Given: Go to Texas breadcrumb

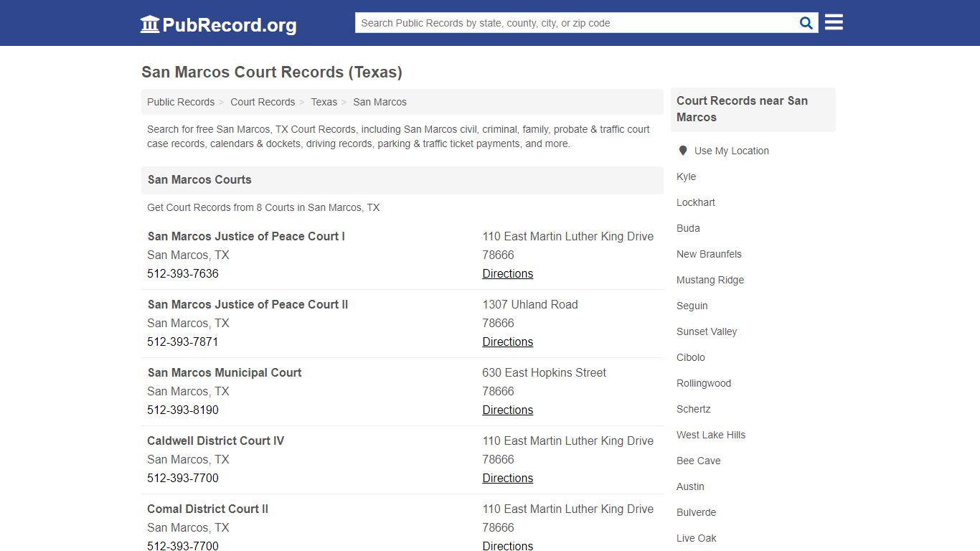Looking at the screenshot, I should tap(324, 102).
